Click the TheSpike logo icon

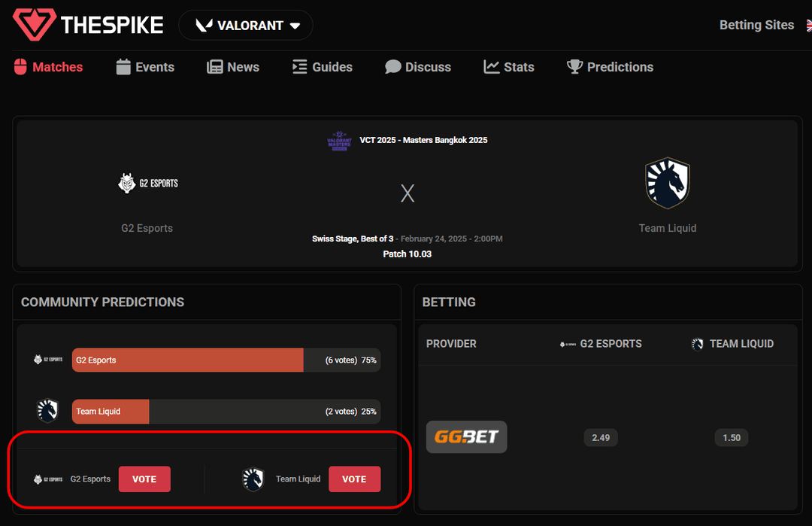tap(34, 25)
